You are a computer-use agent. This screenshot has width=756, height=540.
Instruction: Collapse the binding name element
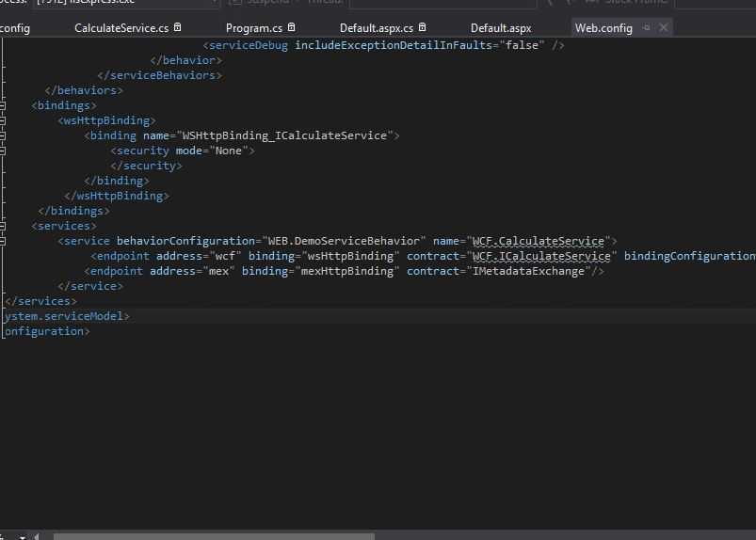click(3, 135)
